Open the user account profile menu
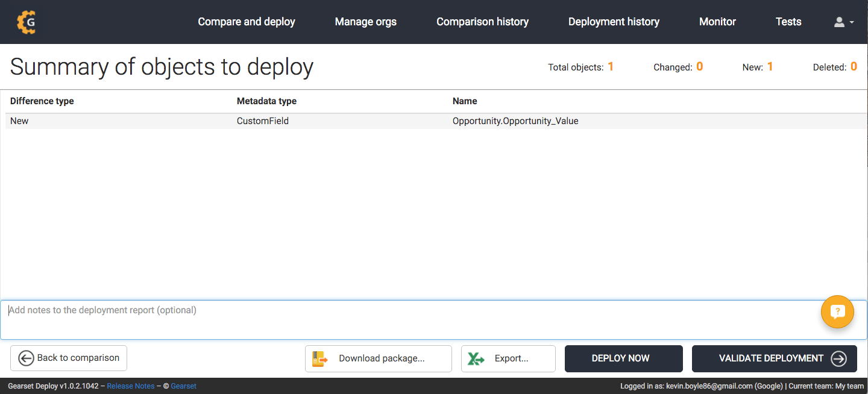Viewport: 868px width, 394px height. 843,22
